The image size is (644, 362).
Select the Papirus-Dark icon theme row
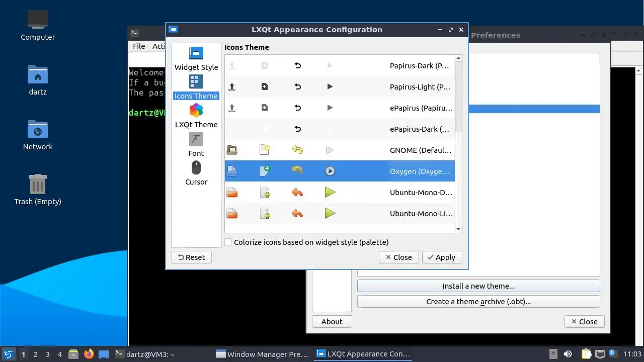click(x=340, y=66)
